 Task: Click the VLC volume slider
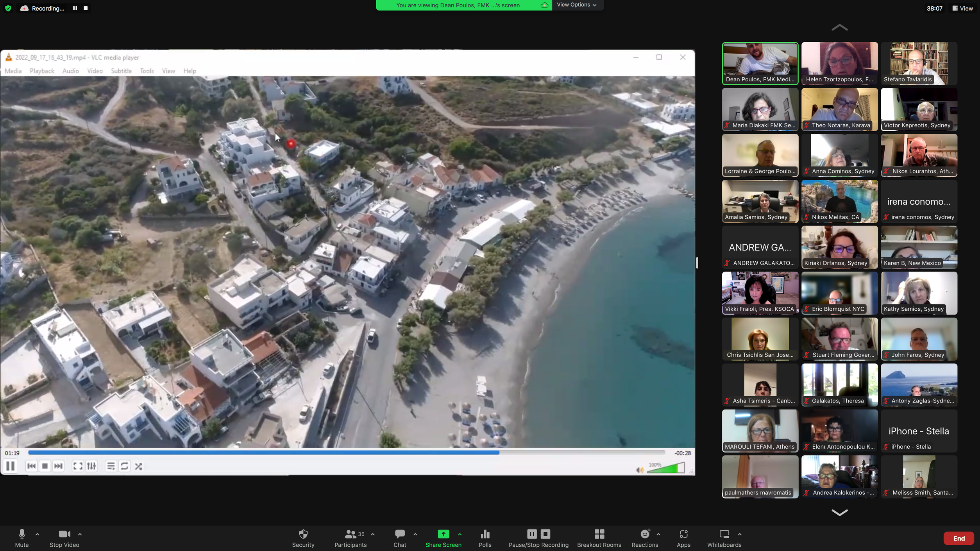point(666,468)
